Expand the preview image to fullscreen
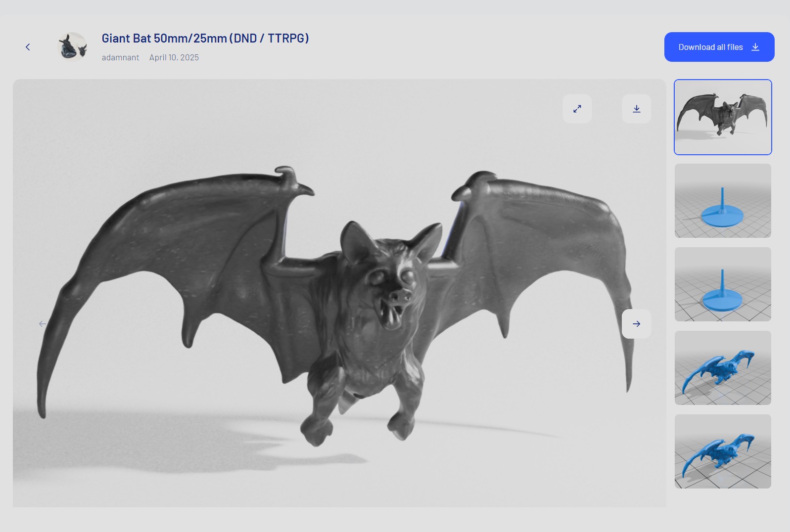The image size is (790, 532). 577,109
